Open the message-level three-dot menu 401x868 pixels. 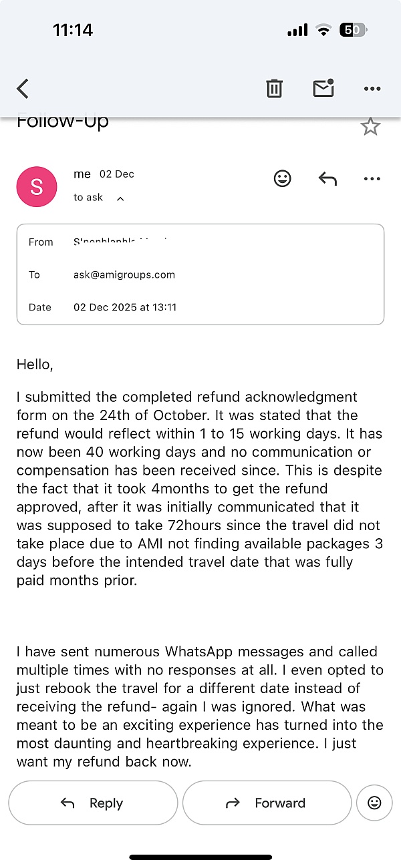coord(372,178)
